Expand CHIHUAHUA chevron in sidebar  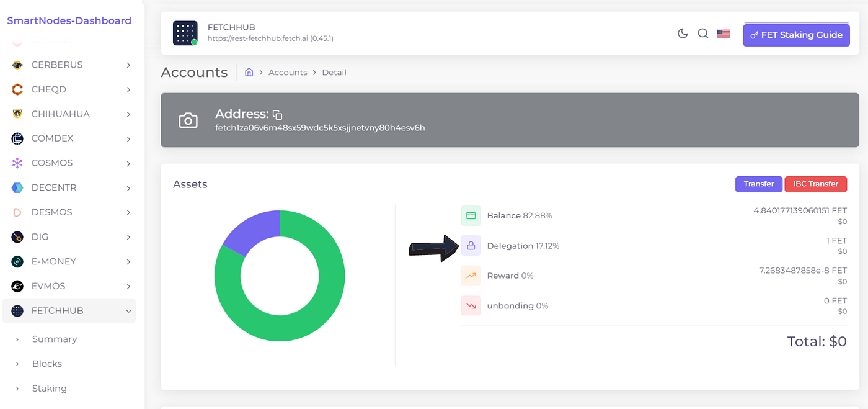coord(128,114)
